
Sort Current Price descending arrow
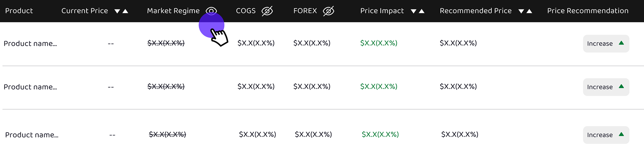pos(117,11)
